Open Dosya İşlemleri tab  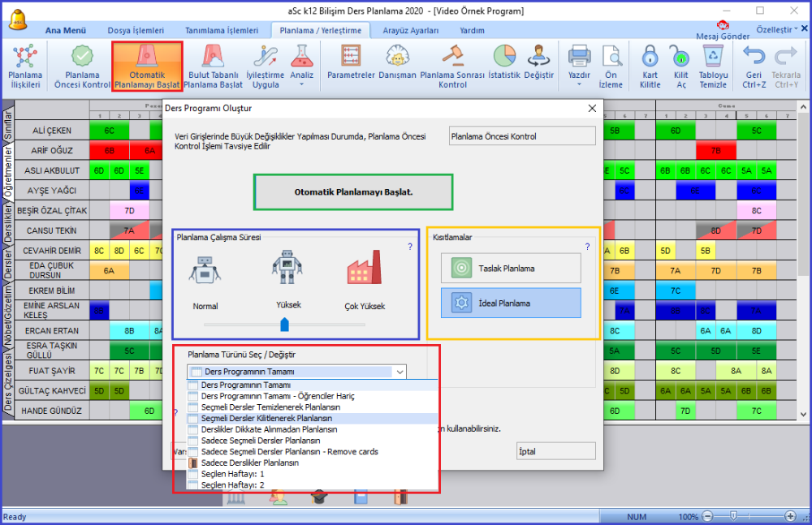136,31
